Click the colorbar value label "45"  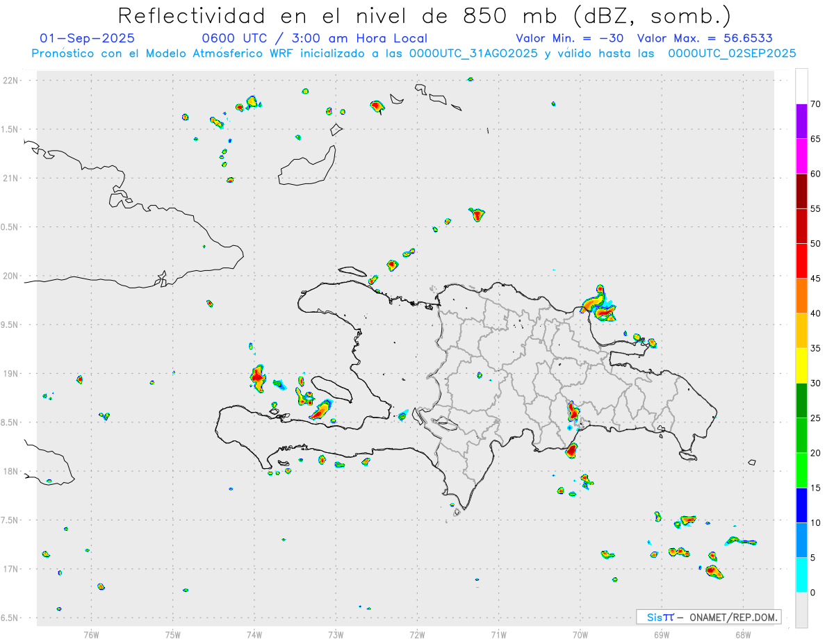(x=815, y=279)
